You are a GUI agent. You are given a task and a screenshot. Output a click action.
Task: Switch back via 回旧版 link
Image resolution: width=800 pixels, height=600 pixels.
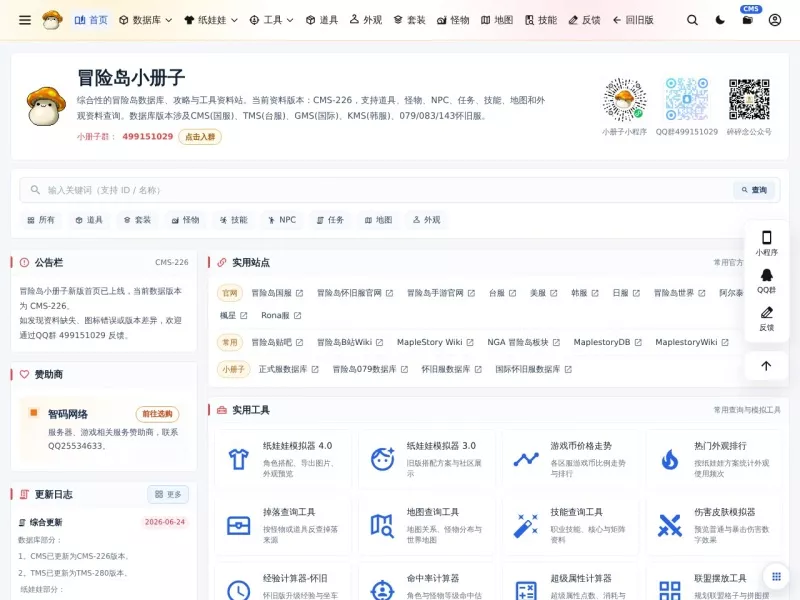[x=633, y=20]
